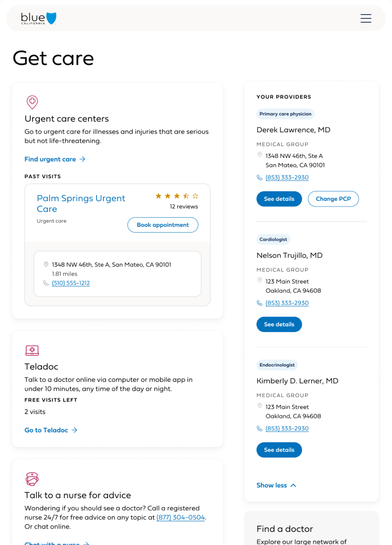The width and height of the screenshot is (392, 545).
Task: Call nurse line at (877) 304-0504
Action: pyautogui.click(x=180, y=518)
